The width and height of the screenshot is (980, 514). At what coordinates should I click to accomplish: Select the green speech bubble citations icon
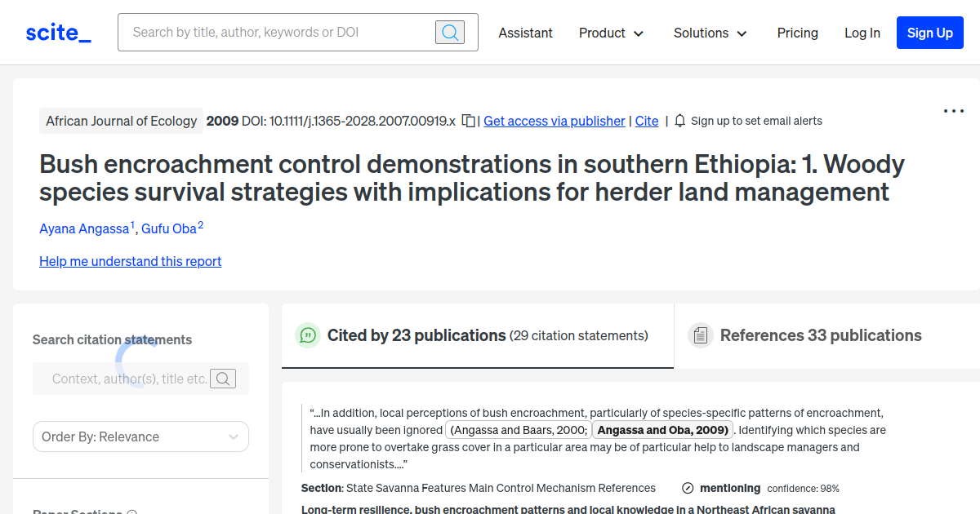coord(307,335)
